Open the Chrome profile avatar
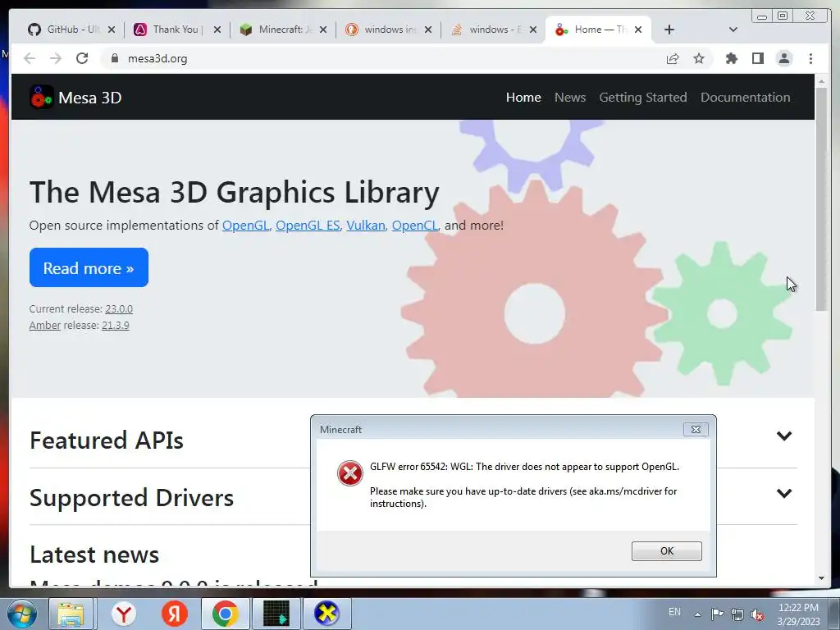This screenshot has height=630, width=840. (783, 58)
